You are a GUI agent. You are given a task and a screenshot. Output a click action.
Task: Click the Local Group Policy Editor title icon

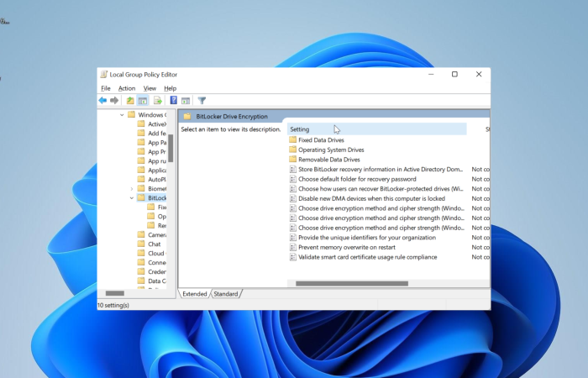tap(104, 74)
